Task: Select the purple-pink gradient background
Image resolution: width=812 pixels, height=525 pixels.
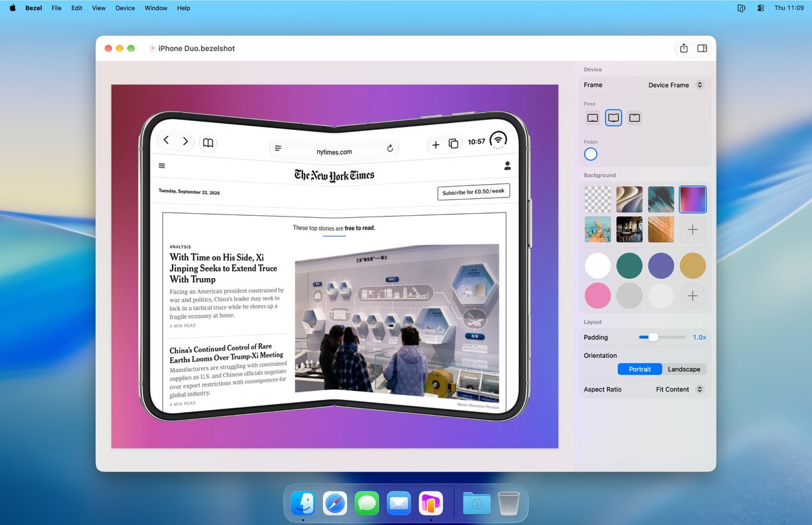Action: click(x=693, y=200)
